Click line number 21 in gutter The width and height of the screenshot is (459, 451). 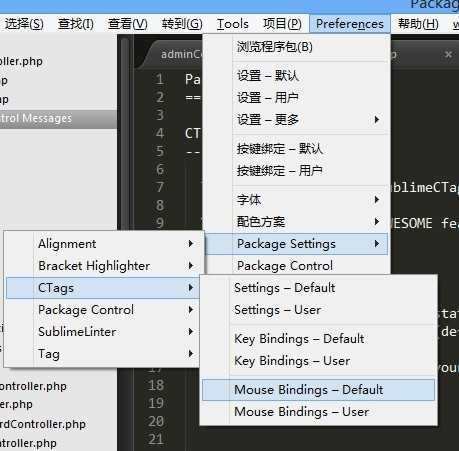point(156,439)
